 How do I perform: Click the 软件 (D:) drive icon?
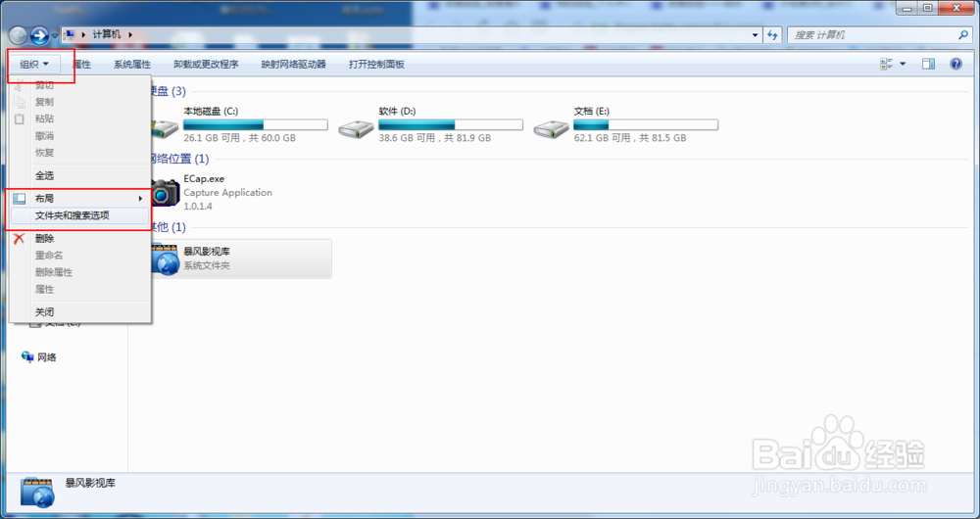(357, 128)
